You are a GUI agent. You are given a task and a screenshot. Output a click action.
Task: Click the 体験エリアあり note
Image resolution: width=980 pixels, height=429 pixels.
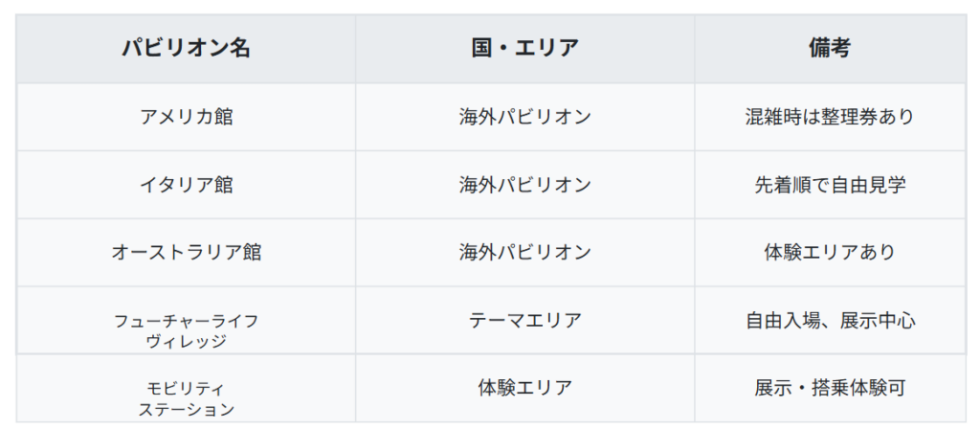830,253
